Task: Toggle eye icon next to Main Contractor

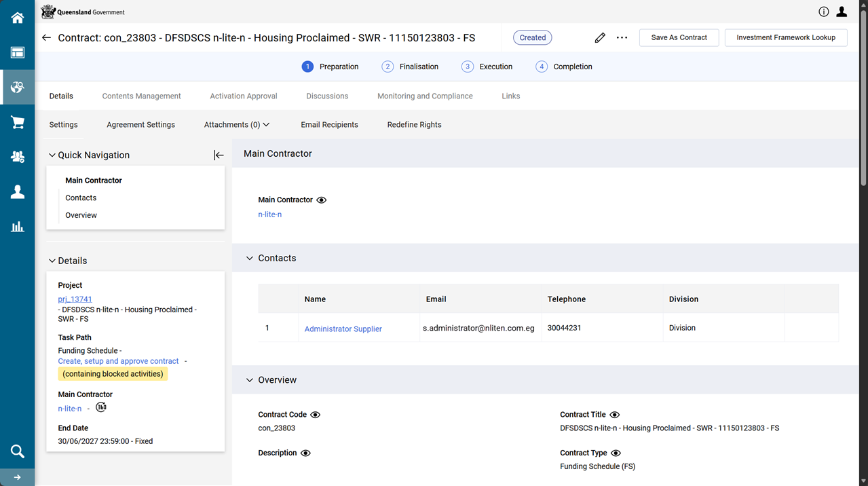Action: pos(322,200)
